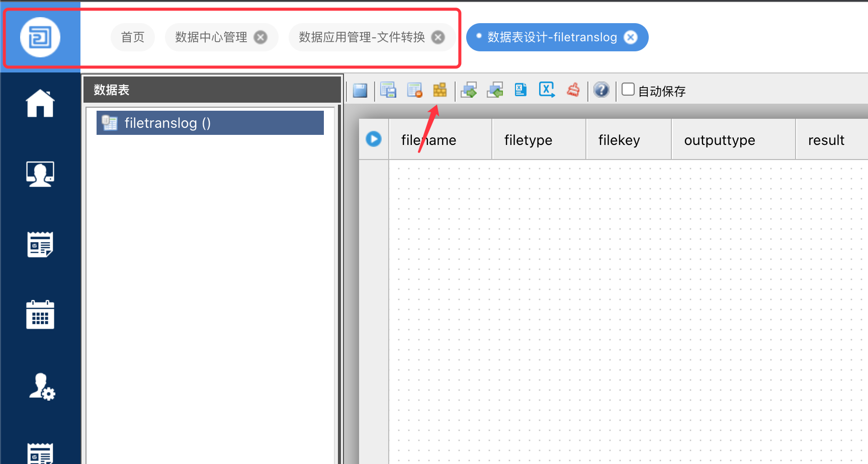The height and width of the screenshot is (464, 868).
Task: Click the blue Excel document icon
Action: 520,90
